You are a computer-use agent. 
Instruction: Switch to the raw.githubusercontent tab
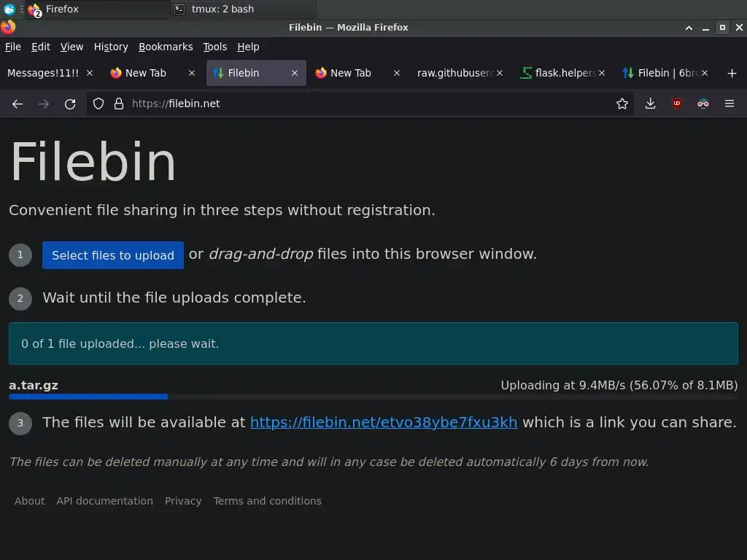click(454, 73)
